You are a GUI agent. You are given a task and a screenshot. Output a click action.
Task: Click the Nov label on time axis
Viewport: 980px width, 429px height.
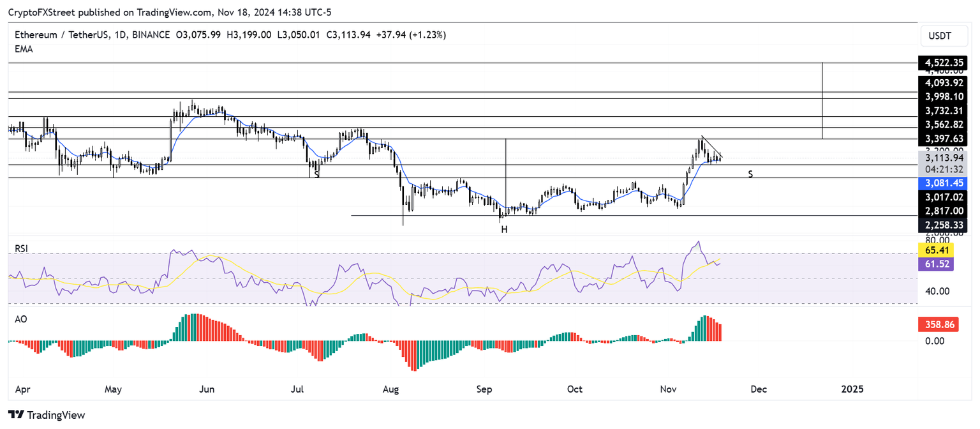(669, 389)
